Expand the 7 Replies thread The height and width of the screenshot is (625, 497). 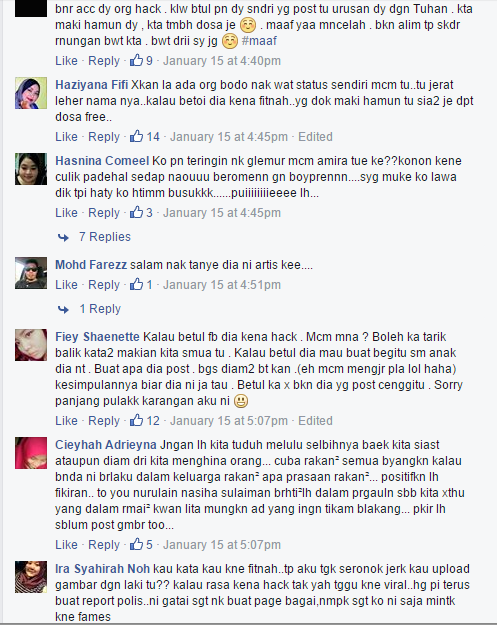click(105, 237)
